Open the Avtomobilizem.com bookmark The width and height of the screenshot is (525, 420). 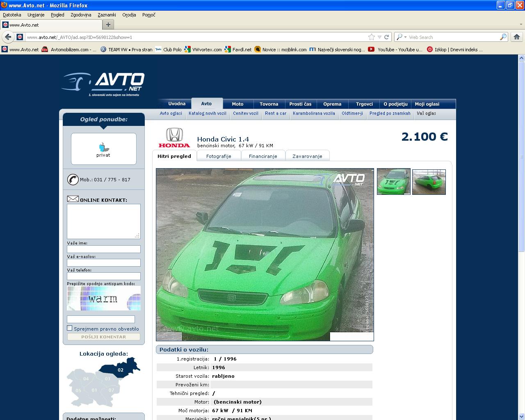(x=69, y=49)
